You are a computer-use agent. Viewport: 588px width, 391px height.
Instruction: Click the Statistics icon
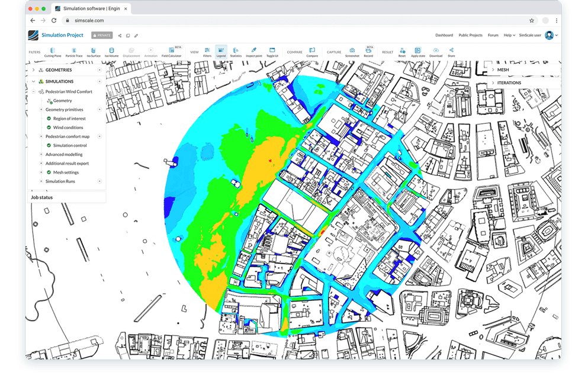[234, 51]
